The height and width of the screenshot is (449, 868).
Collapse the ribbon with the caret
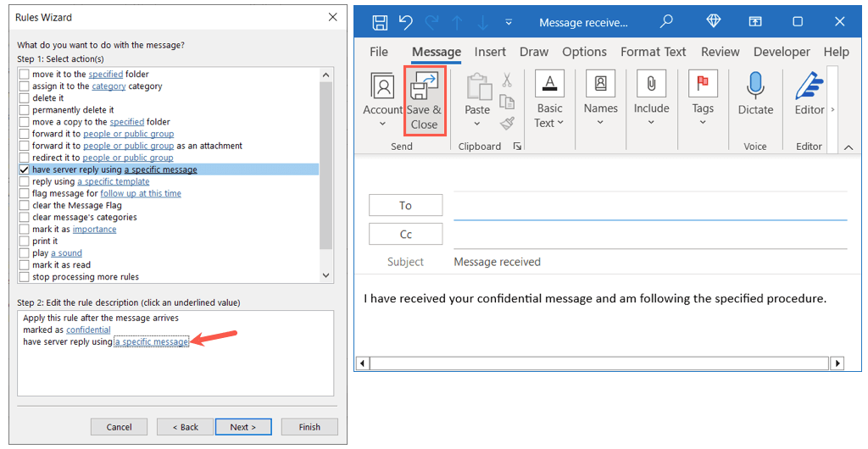849,147
